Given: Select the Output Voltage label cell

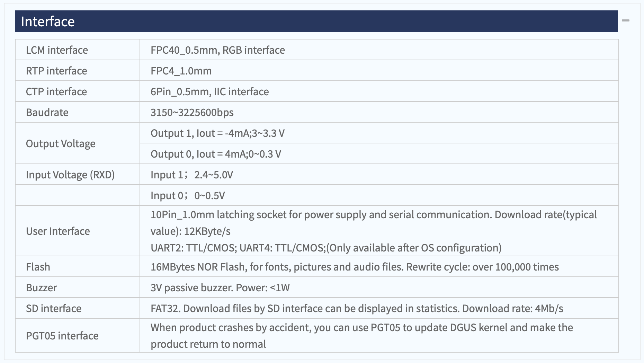Looking at the screenshot, I should tap(78, 143).
